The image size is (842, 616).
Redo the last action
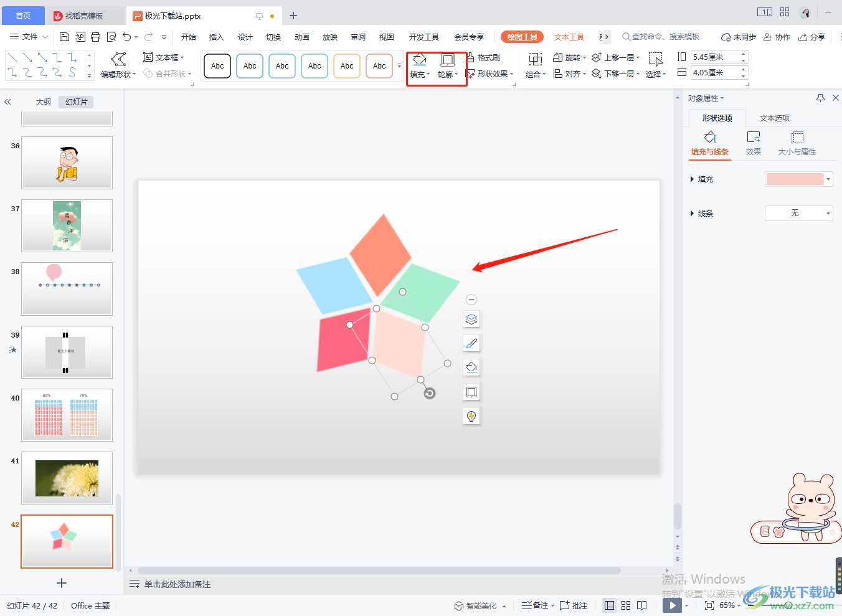149,37
